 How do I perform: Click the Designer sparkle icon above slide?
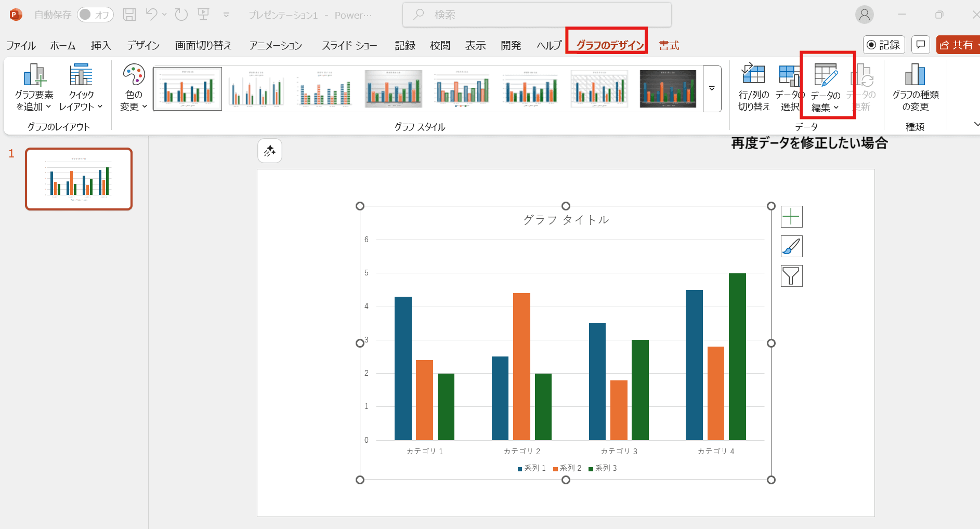pyautogui.click(x=270, y=151)
